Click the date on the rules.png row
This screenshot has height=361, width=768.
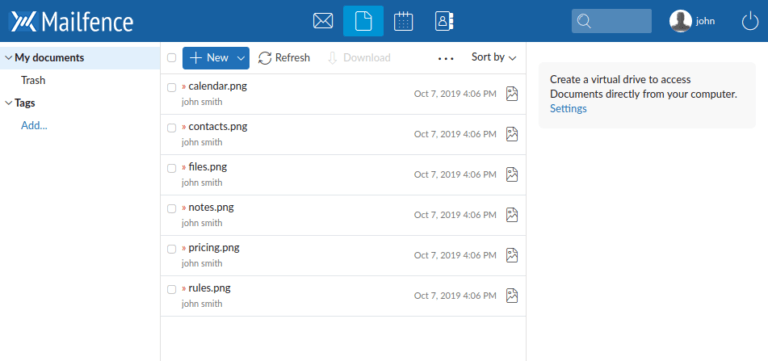[455, 296]
